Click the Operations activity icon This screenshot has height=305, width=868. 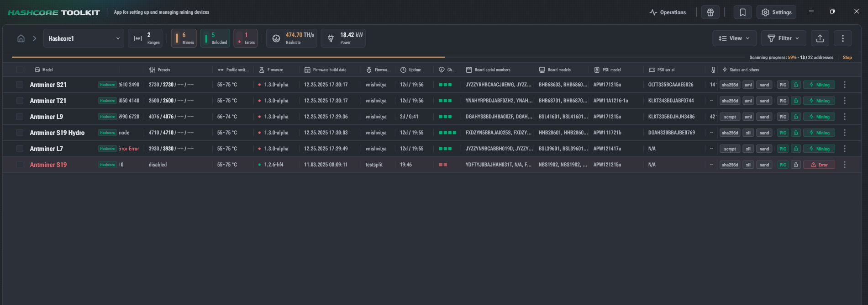(653, 12)
